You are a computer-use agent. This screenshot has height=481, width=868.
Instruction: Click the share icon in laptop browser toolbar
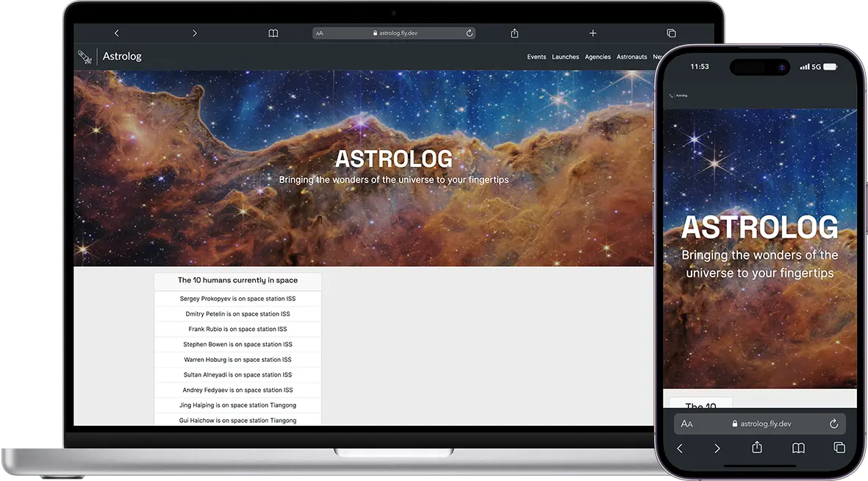point(514,33)
